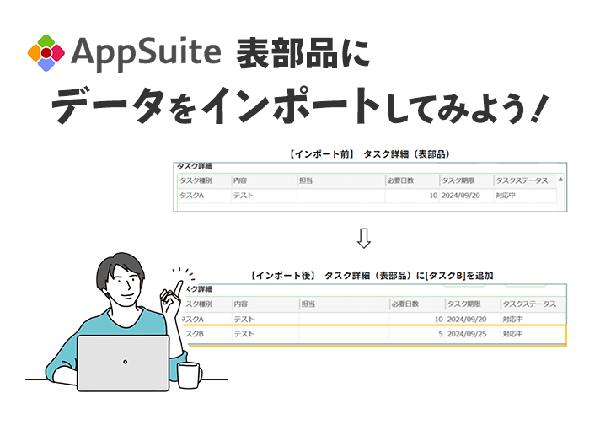This screenshot has width=600, height=425.
Task: Select the 内容 column header in the インポート前 table
Action: tap(240, 181)
